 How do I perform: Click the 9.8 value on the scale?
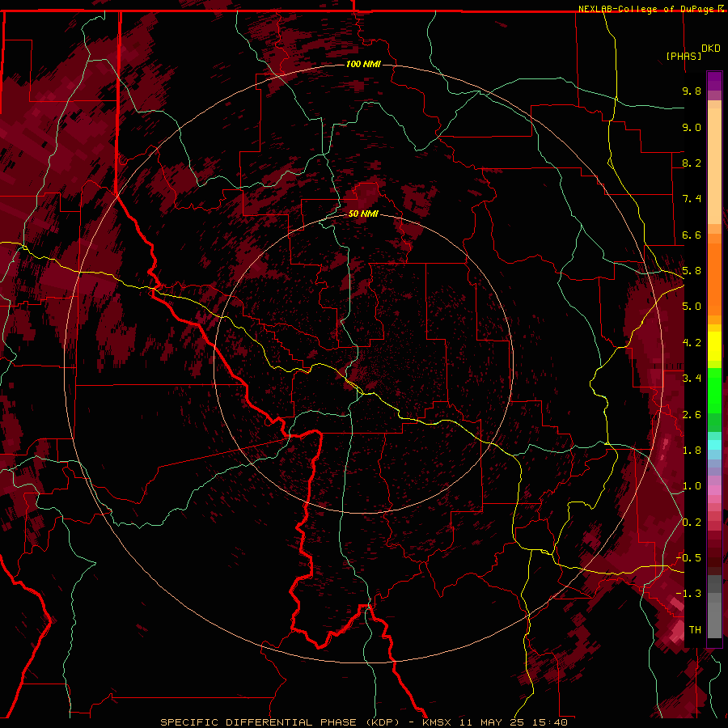point(692,91)
